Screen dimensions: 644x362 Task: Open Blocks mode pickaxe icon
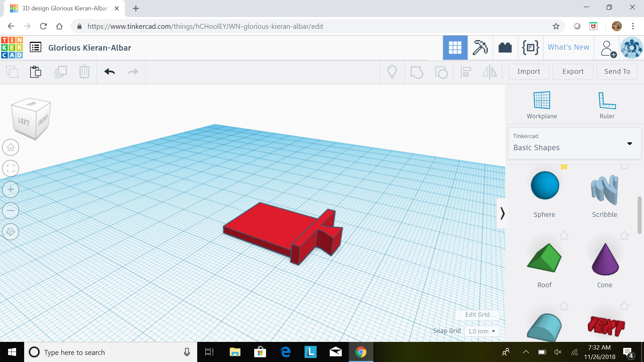click(480, 48)
